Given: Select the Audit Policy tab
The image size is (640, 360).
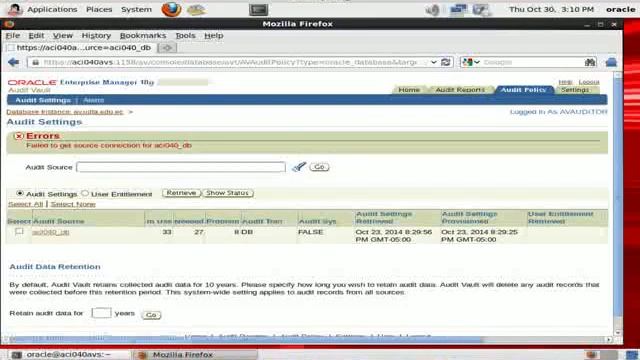Looking at the screenshot, I should [524, 90].
